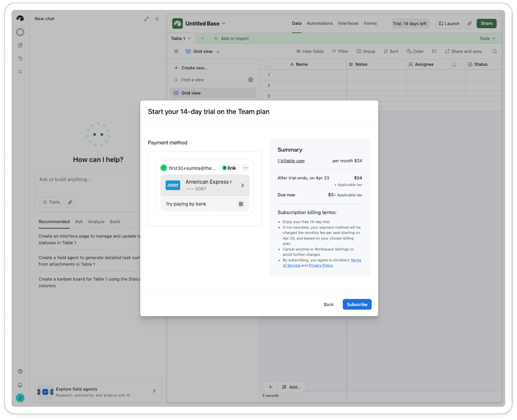
Task: Click Filter in toolbar
Action: [x=340, y=51]
